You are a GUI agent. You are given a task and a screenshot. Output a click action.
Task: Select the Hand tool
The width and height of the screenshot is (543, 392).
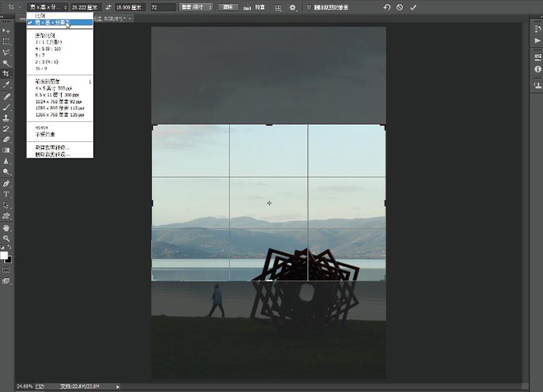(x=6, y=227)
